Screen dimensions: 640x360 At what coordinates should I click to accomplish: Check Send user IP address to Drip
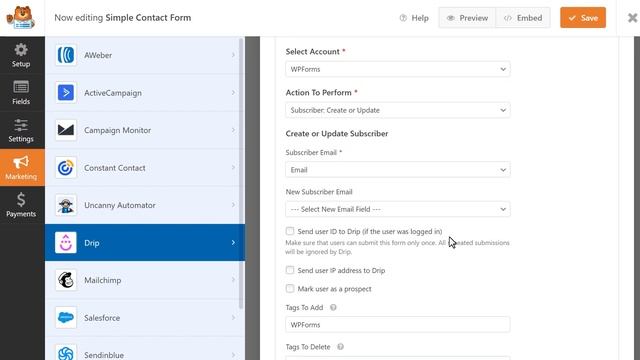[x=290, y=270]
